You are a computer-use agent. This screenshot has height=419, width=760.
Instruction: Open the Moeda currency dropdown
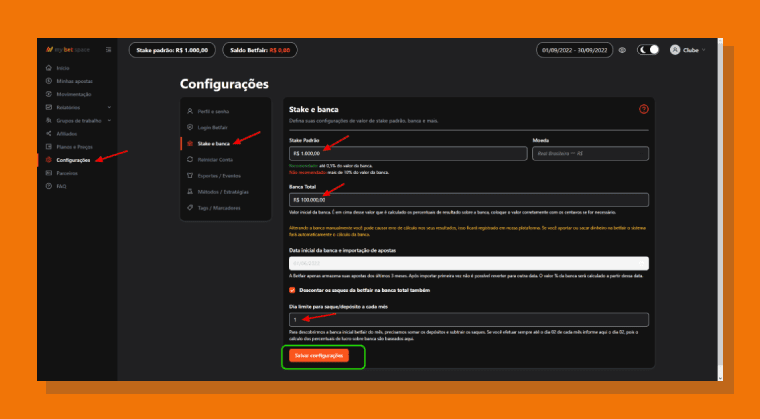click(590, 153)
